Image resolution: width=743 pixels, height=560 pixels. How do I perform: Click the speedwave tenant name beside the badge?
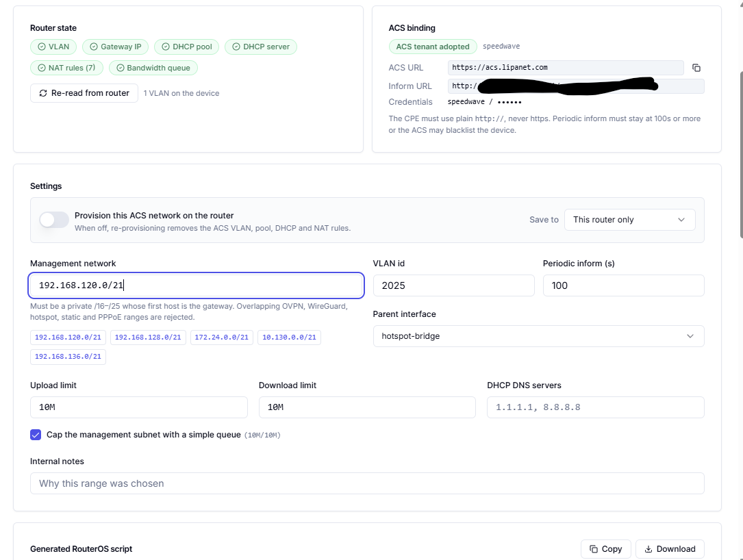pos(501,47)
